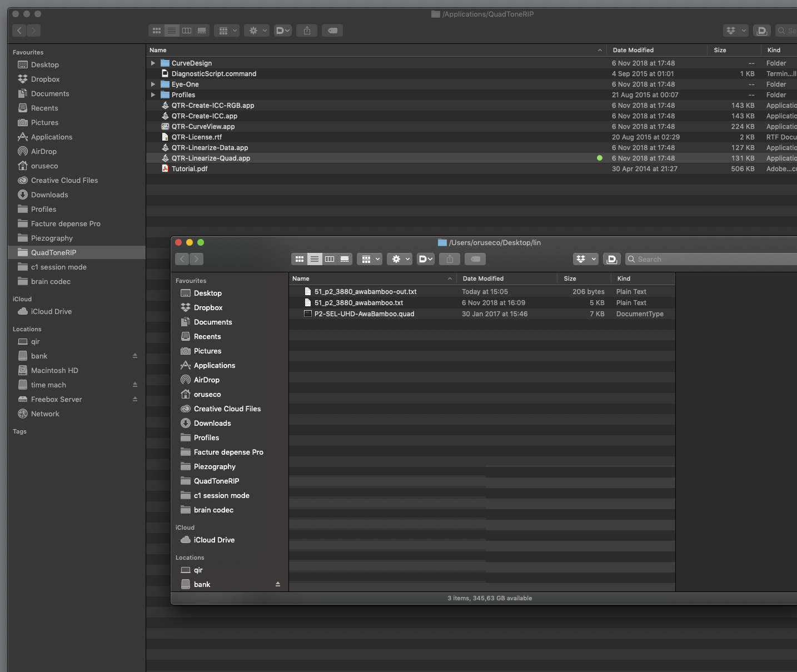Expand the CurveDesign folder disclosure triangle
This screenshot has height=672, width=797.
153,63
